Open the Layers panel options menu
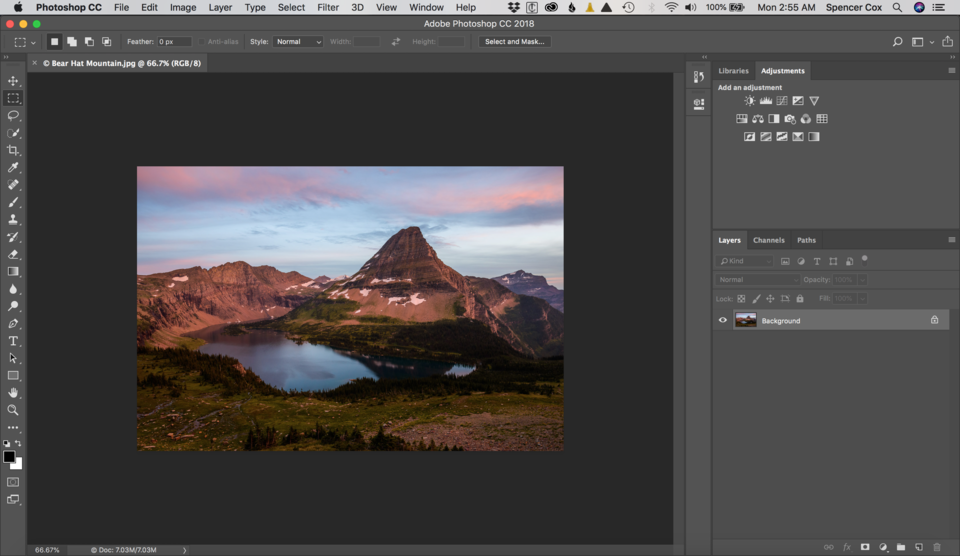Viewport: 960px width, 556px height. [951, 240]
